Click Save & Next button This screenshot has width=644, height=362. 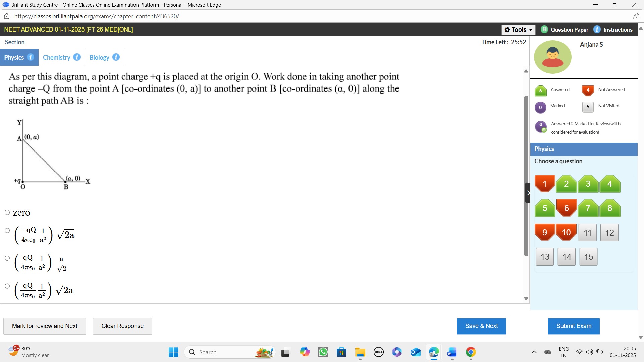(481, 326)
